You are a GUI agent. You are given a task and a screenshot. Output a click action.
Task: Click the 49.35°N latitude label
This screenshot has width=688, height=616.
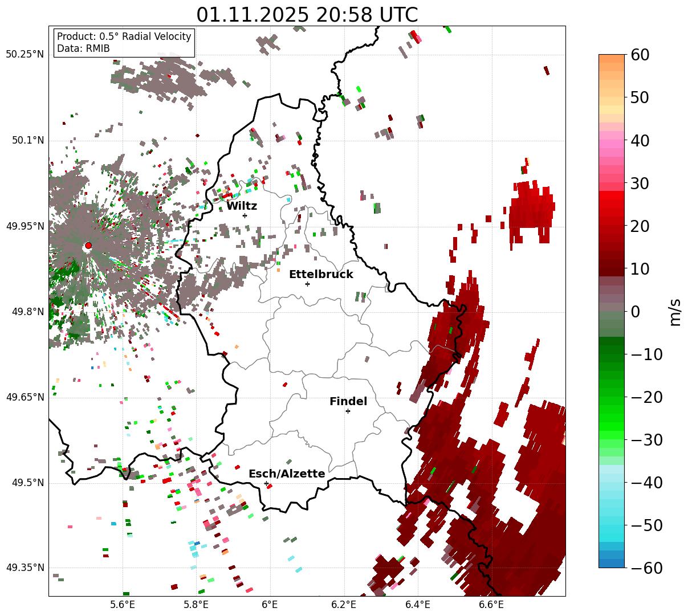[x=25, y=568]
